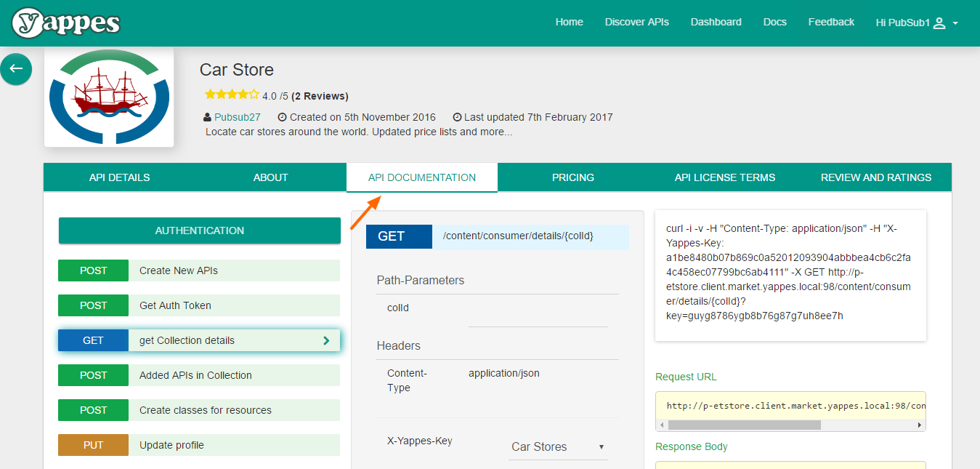Open Discover APIs page
The image size is (980, 469).
(637, 22)
